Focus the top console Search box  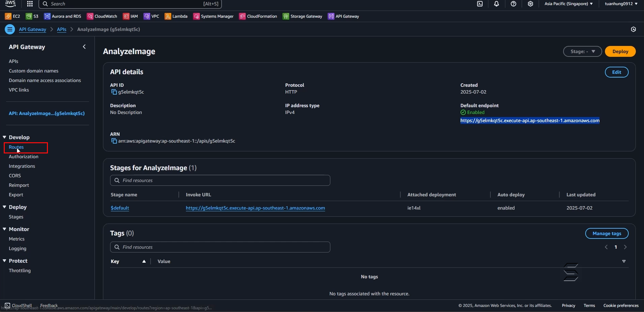(x=130, y=4)
